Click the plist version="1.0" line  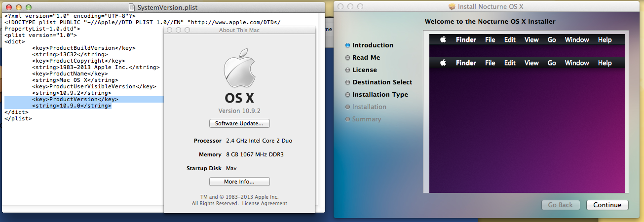[x=41, y=35]
